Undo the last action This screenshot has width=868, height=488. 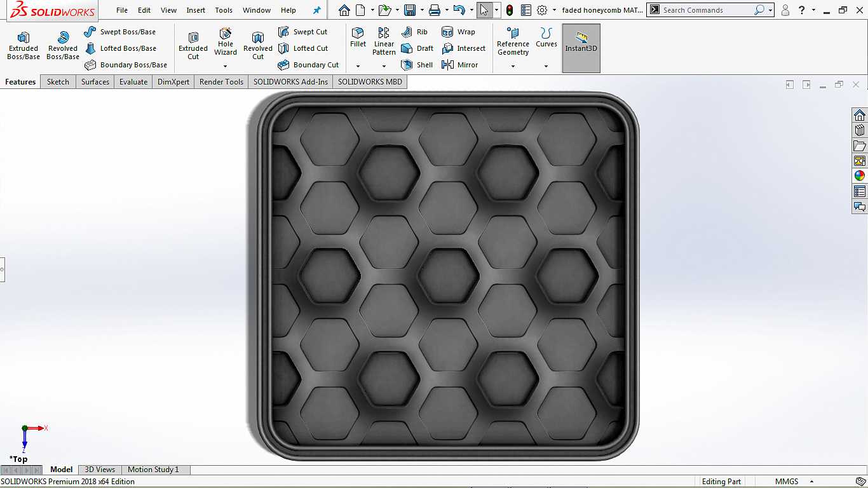tap(459, 10)
